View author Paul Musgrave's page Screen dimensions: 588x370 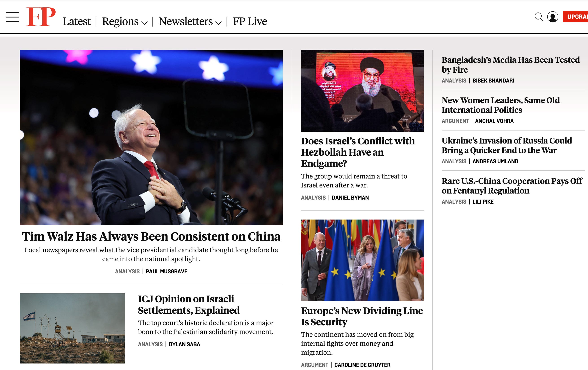pyautogui.click(x=167, y=271)
